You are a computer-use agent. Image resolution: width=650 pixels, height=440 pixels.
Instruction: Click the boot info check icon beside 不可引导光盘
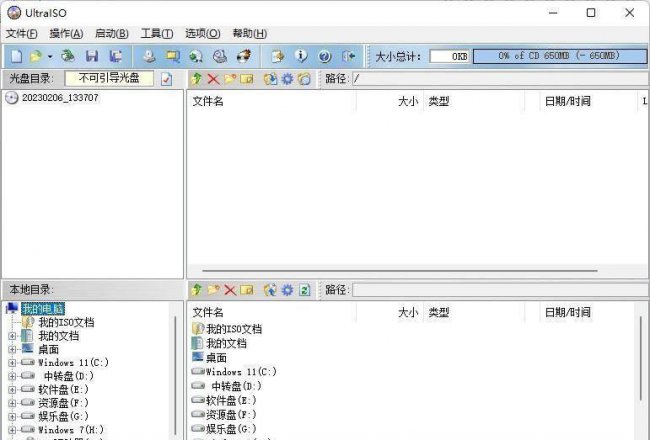click(x=166, y=79)
